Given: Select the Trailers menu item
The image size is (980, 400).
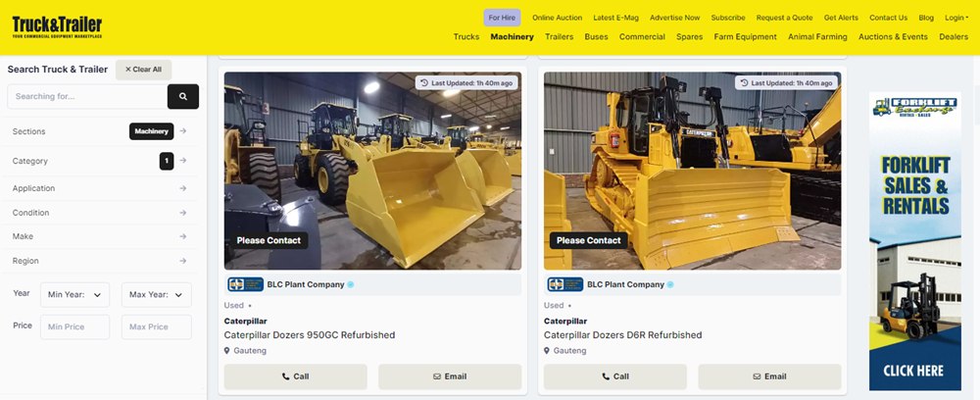Looking at the screenshot, I should pyautogui.click(x=559, y=37).
